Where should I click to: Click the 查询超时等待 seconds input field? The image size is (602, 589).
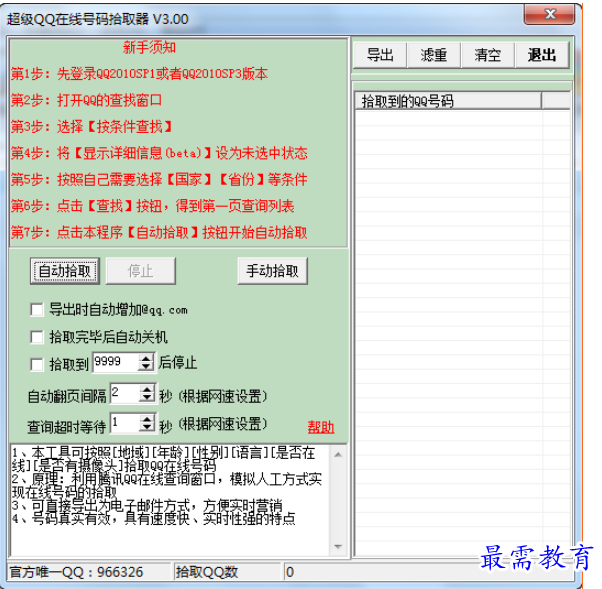125,424
